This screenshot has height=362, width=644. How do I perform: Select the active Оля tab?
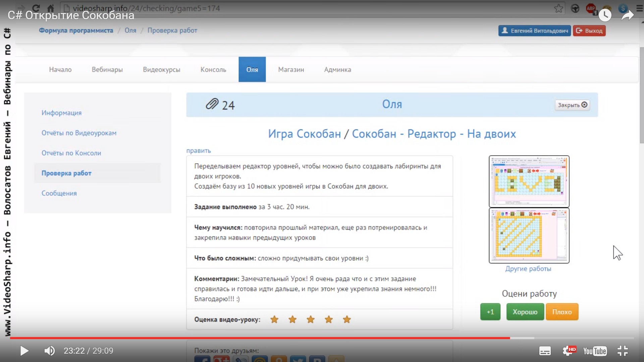tap(252, 69)
